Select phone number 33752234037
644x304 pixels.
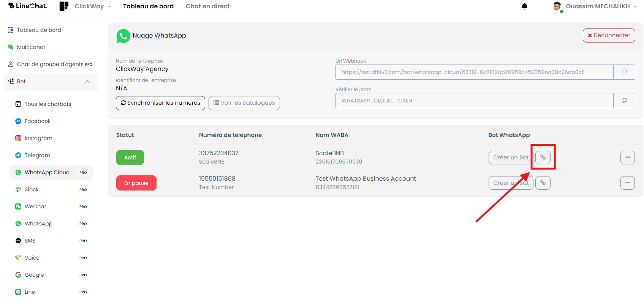click(218, 153)
